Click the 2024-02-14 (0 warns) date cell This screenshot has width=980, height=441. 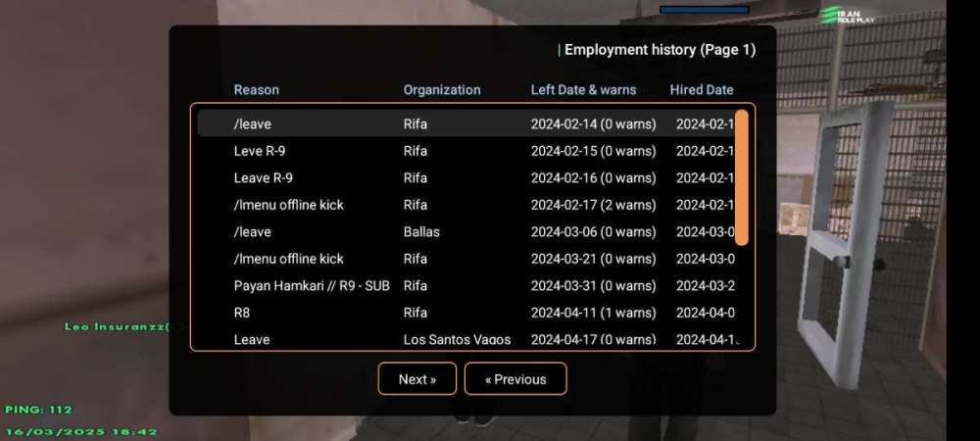click(593, 124)
